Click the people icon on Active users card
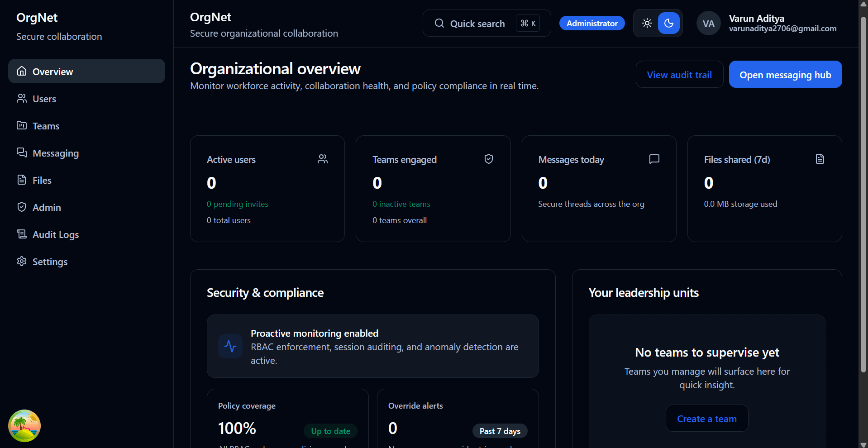Viewport: 868px width, 448px height. [x=322, y=159]
